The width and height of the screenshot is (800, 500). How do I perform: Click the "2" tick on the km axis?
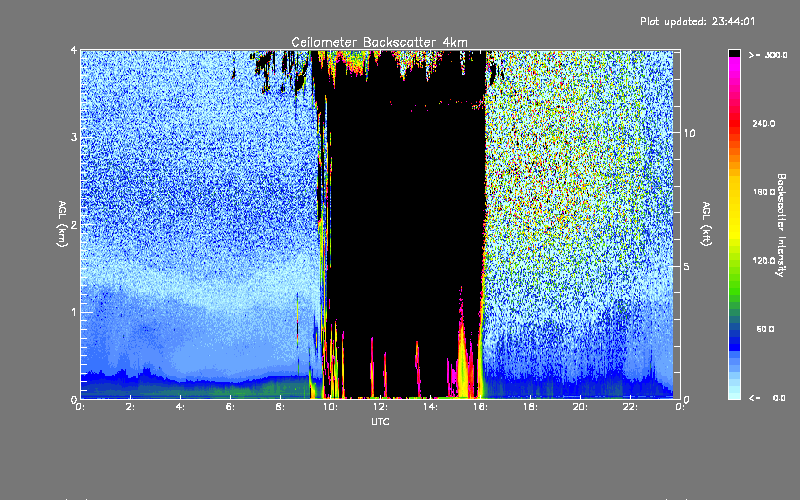74,224
